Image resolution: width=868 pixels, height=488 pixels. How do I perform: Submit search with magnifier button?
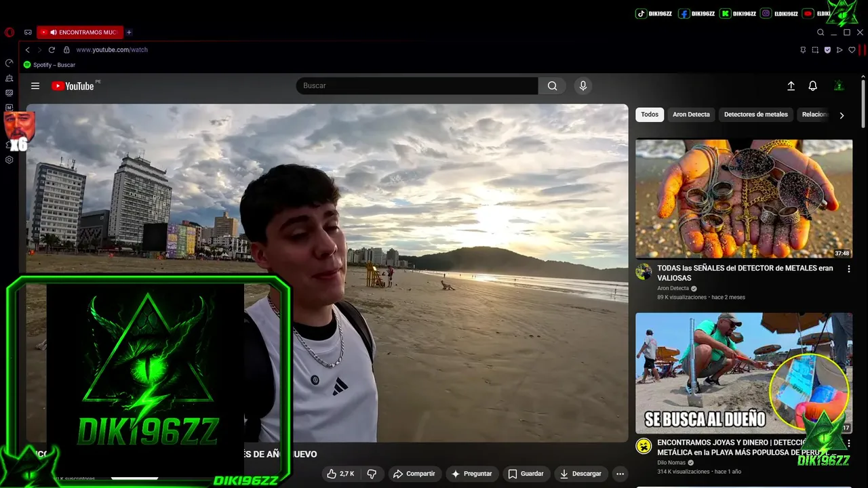point(552,85)
